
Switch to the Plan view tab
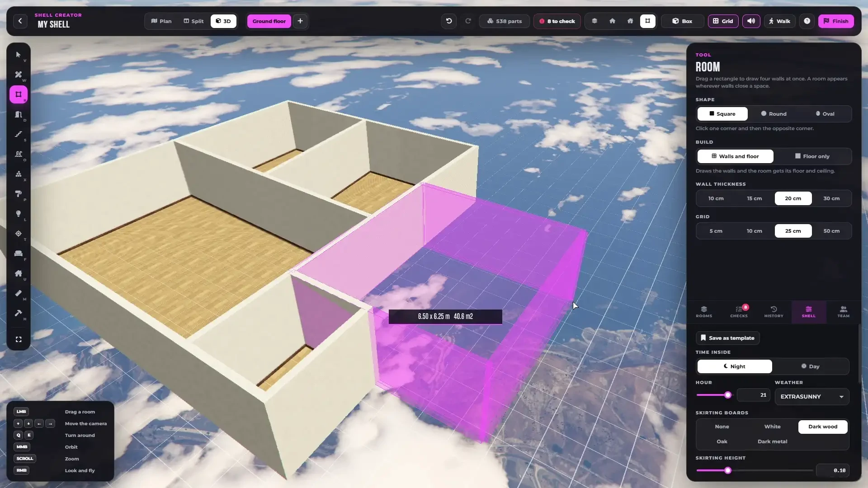(161, 21)
